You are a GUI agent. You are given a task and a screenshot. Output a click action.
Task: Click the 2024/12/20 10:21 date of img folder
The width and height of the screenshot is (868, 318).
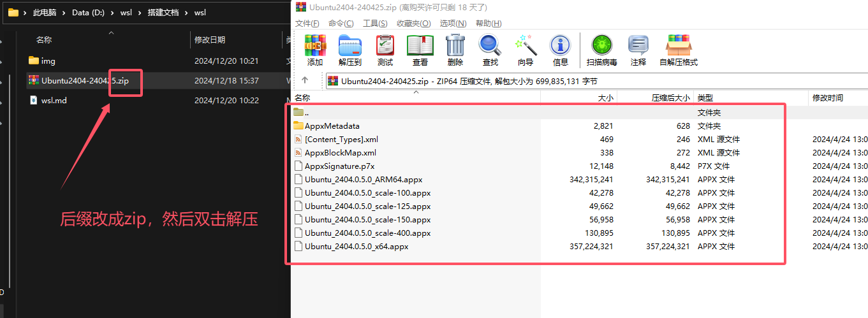(226, 61)
